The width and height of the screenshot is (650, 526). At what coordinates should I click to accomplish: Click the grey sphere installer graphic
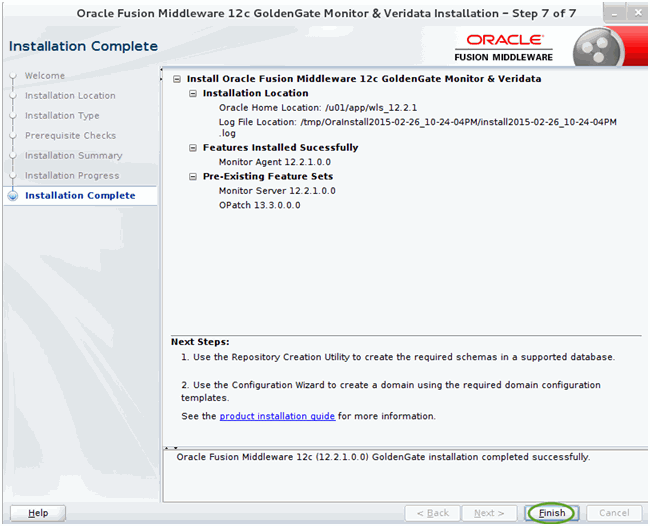click(598, 48)
